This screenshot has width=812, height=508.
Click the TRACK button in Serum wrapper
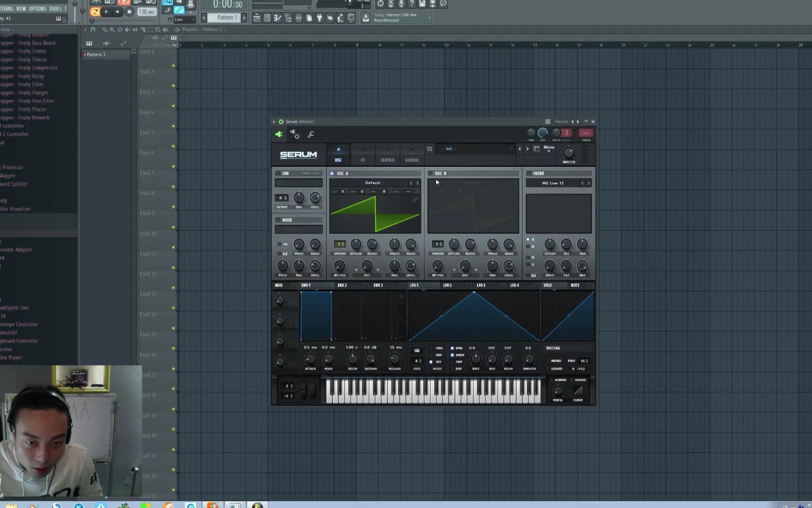pyautogui.click(x=586, y=133)
